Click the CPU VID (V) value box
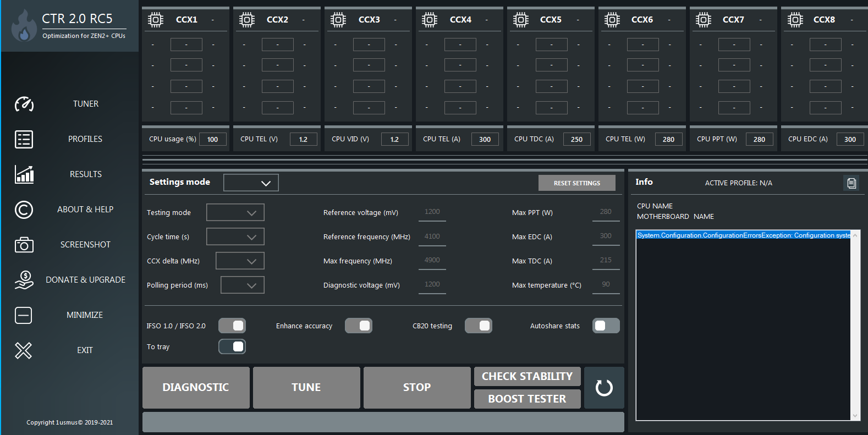Viewport: 868px width, 435px height. tap(395, 139)
